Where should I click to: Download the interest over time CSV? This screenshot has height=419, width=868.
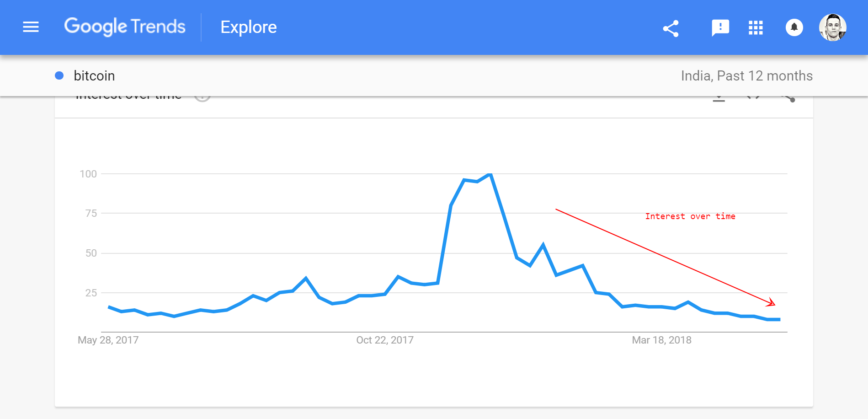[x=719, y=98]
